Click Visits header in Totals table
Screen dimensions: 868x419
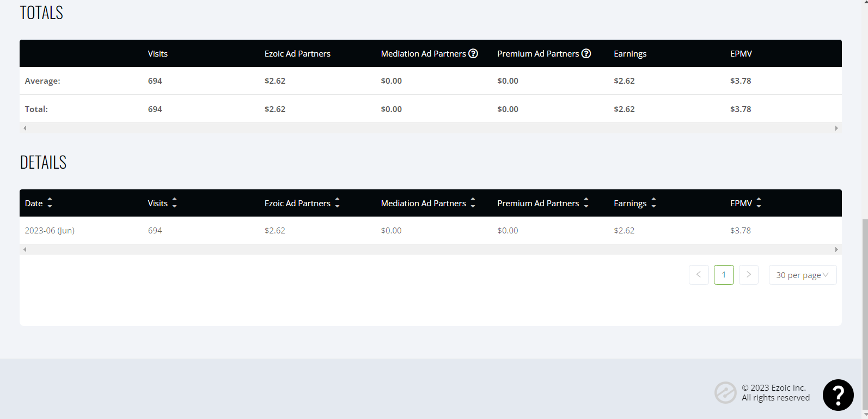[x=158, y=53]
